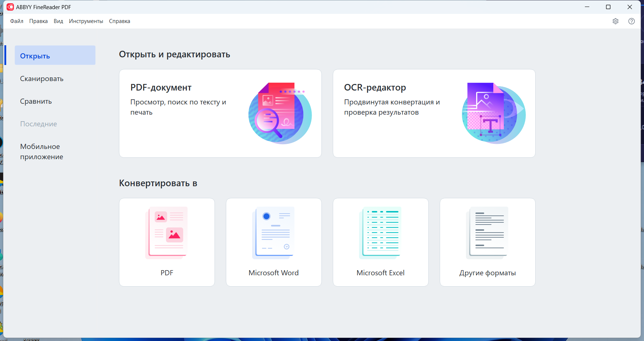Screen dimensions: 644x341
Task: Open the Файл menu
Action: 17,21
